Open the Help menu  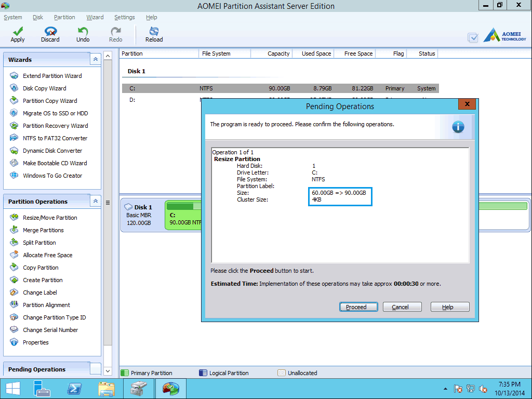point(151,17)
